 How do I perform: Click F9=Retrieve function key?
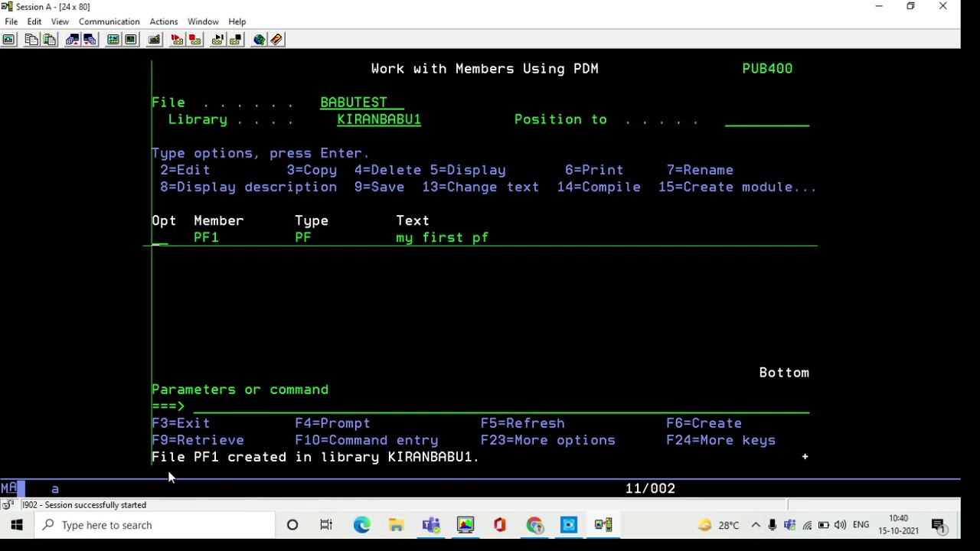[198, 440]
